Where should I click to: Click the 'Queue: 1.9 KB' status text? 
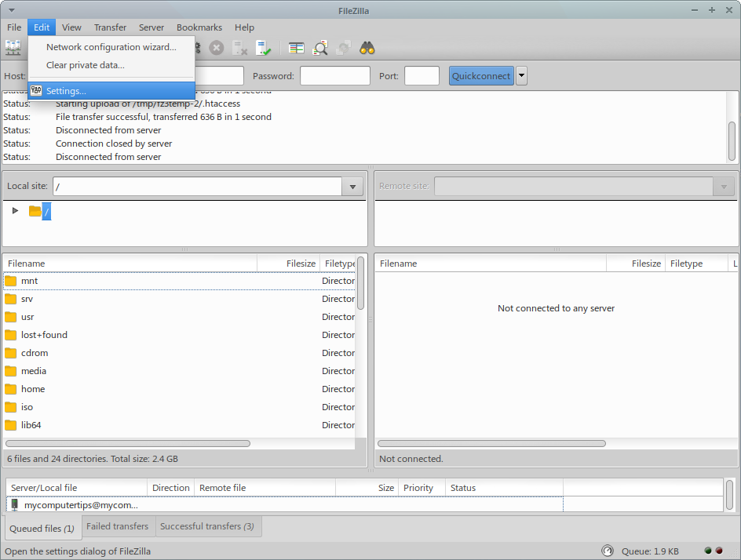pyautogui.click(x=650, y=551)
